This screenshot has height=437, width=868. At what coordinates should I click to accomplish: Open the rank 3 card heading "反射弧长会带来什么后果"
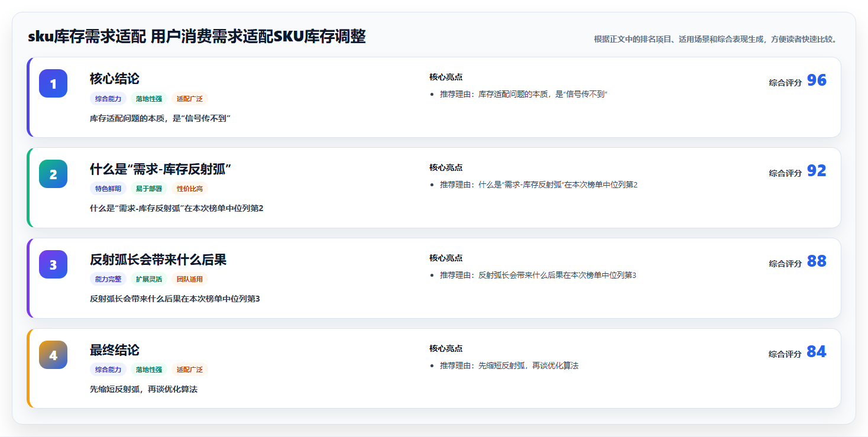click(158, 260)
